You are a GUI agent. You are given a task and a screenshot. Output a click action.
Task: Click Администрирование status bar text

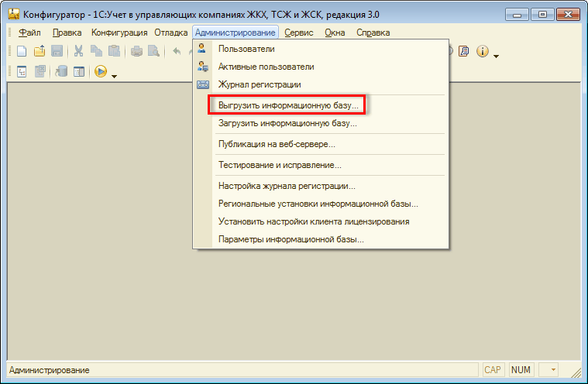point(49,370)
